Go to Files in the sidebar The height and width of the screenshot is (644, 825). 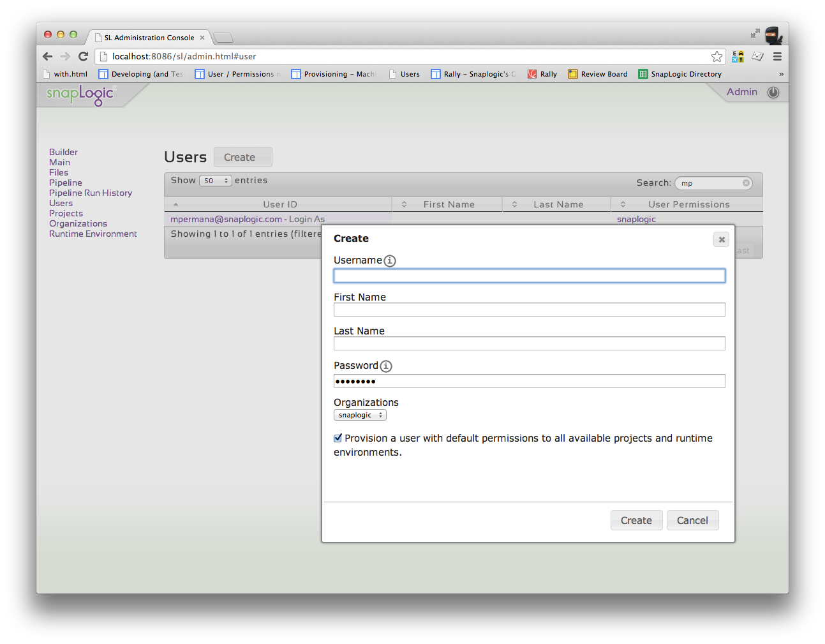point(59,172)
